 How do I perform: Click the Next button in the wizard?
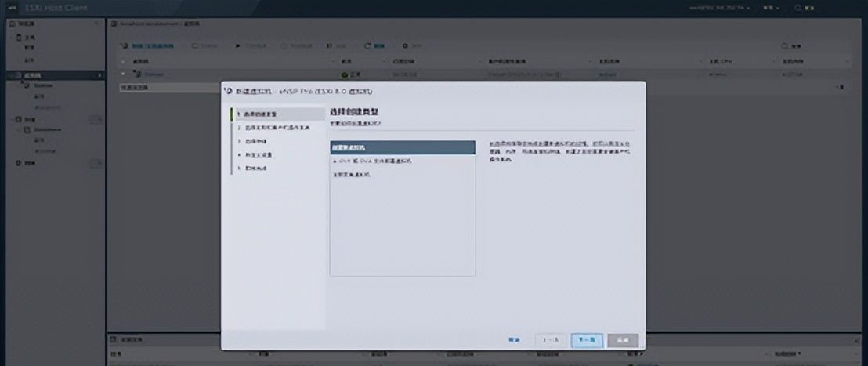tap(587, 340)
